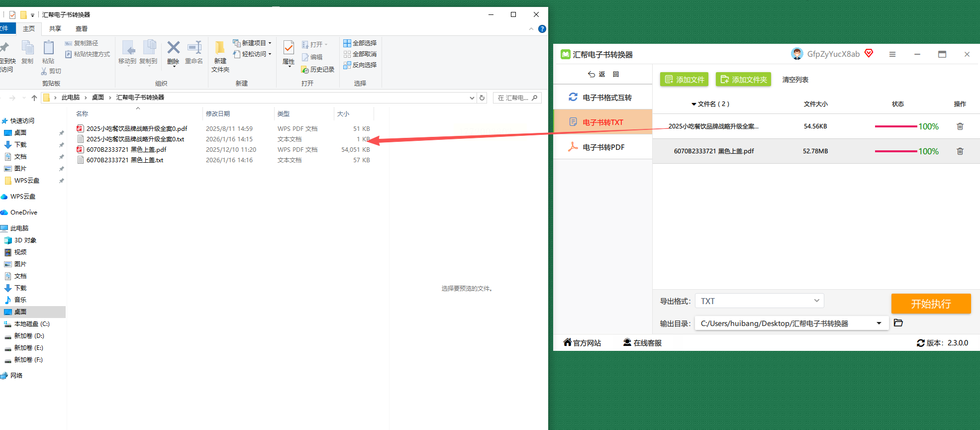
Task: Click the 添加文件夹 (Add folder) button
Action: tap(743, 80)
